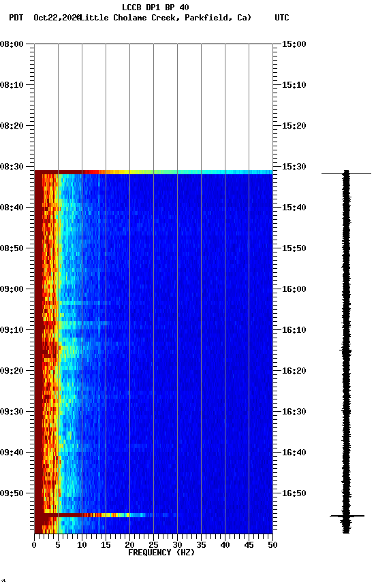The image size is (376, 588).
Task: Click the 09:30 PDT time label
Action: 12,412
